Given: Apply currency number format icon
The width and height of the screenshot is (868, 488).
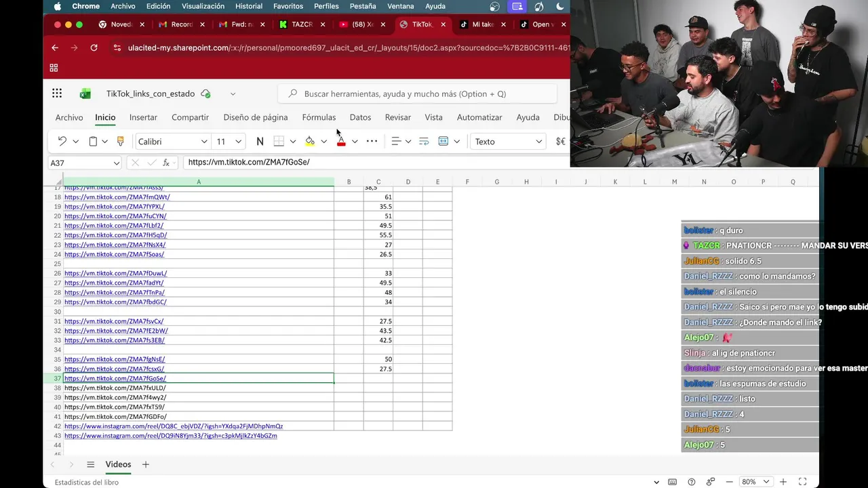Looking at the screenshot, I should (561, 141).
